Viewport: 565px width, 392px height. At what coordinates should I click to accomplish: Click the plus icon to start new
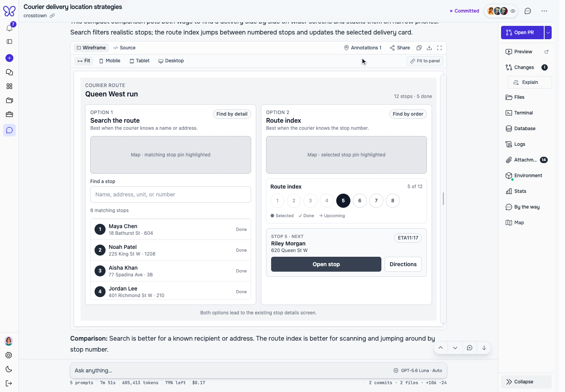9,58
